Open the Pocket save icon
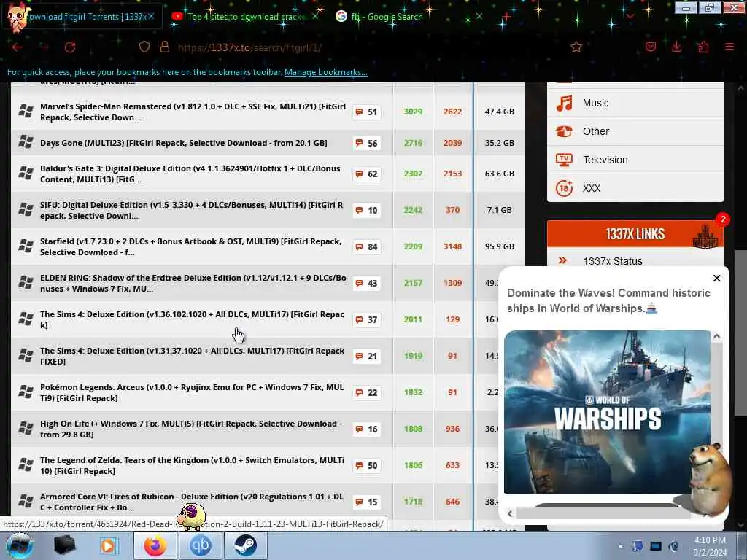This screenshot has width=747, height=560. click(x=650, y=47)
